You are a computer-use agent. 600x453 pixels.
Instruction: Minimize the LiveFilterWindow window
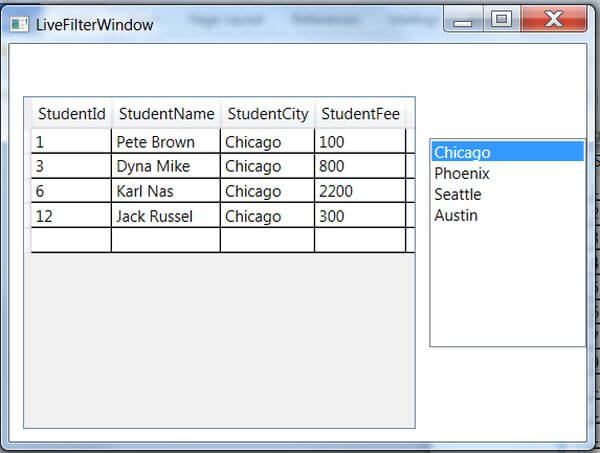tap(463, 19)
